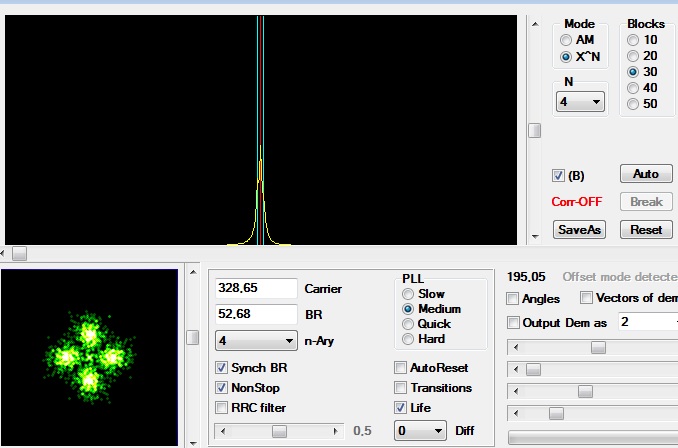The height and width of the screenshot is (448, 678).
Task: Click the fourth right-panel slider thumb
Action: (556, 414)
